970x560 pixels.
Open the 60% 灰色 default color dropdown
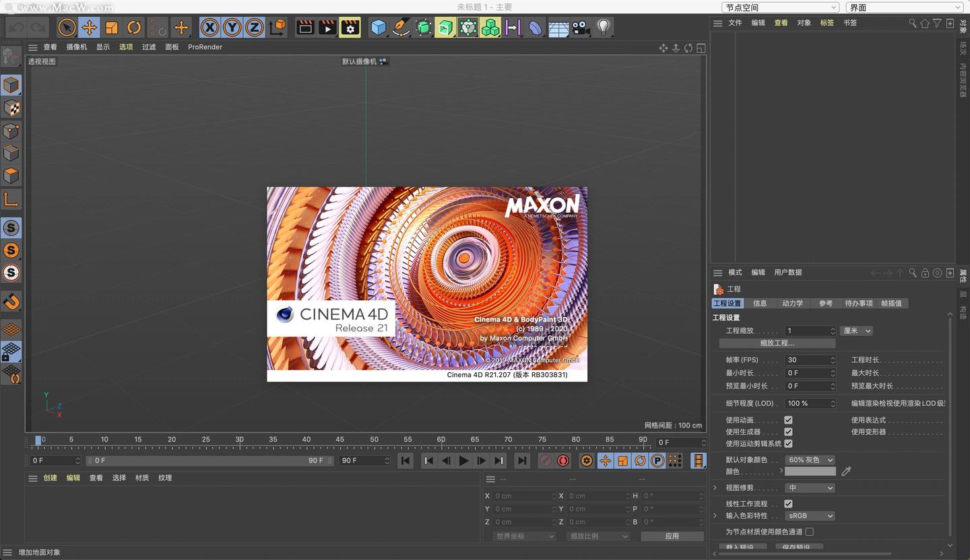[x=810, y=460]
